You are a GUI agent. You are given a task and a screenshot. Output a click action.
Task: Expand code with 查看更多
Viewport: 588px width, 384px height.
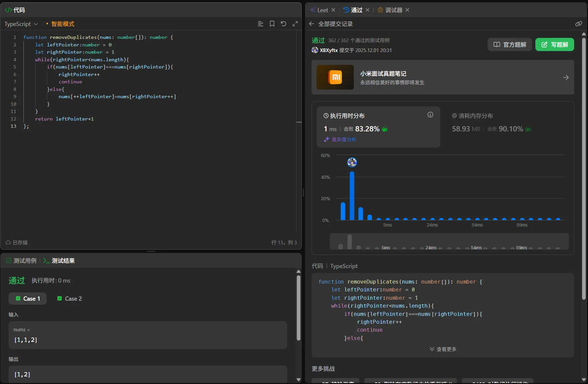pos(443,349)
